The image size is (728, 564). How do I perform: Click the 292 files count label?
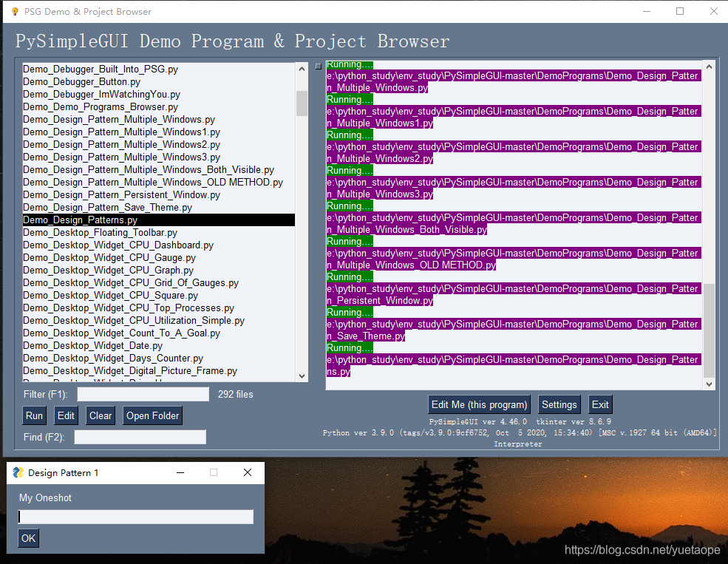(x=235, y=394)
